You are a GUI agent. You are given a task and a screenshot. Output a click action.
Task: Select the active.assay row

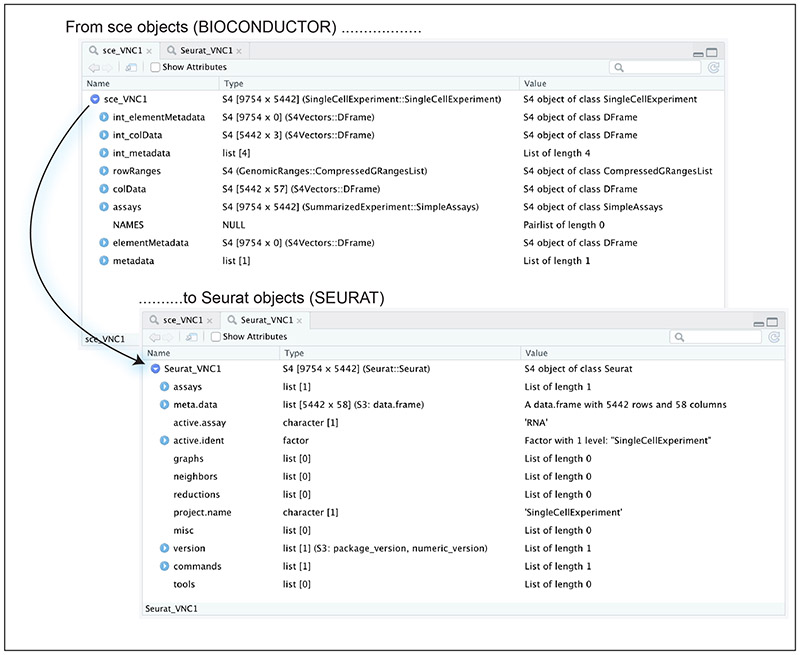[463, 422]
